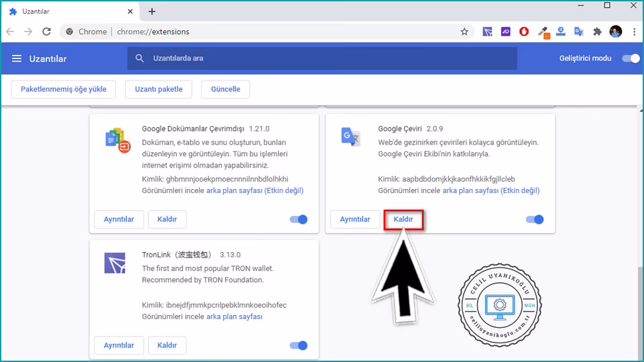Click the Google Çeviri extension icon
The image size is (644, 362).
point(350,137)
